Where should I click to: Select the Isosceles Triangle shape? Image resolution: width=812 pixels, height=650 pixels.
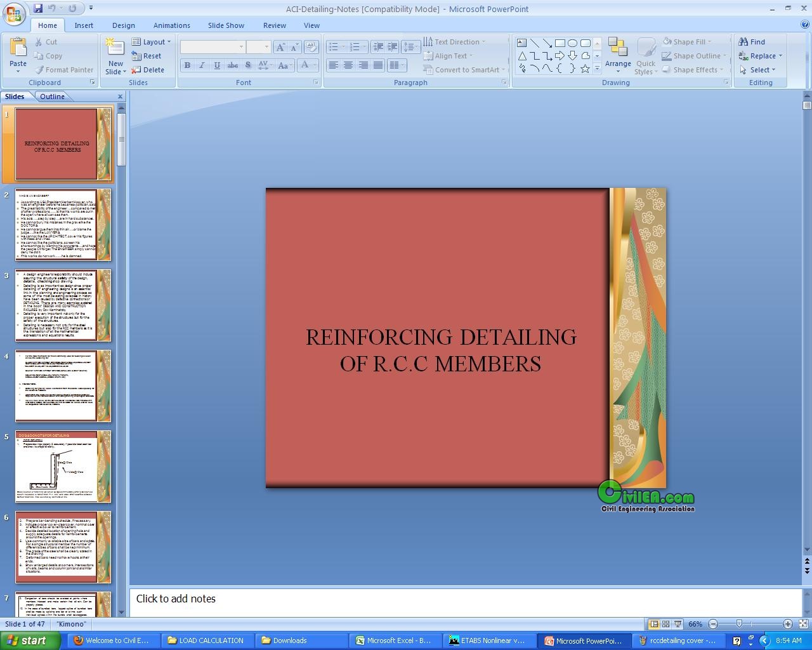521,56
